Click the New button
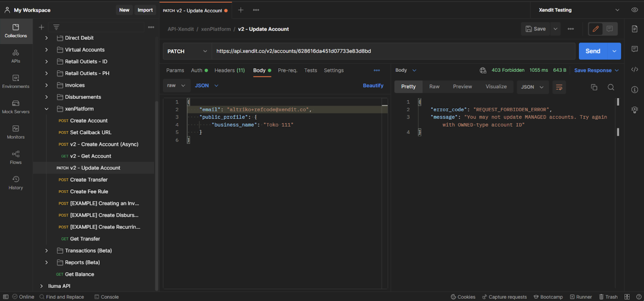The image size is (644, 301). coord(124,10)
